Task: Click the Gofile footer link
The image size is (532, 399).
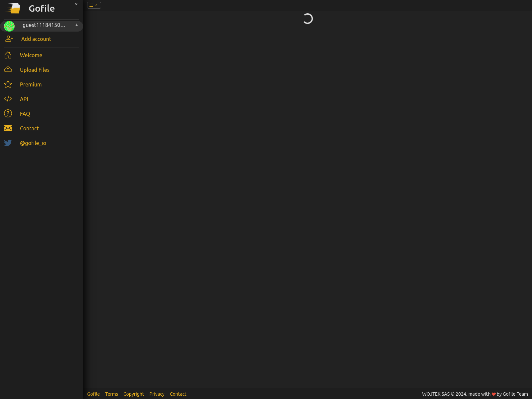Action: pos(93,394)
